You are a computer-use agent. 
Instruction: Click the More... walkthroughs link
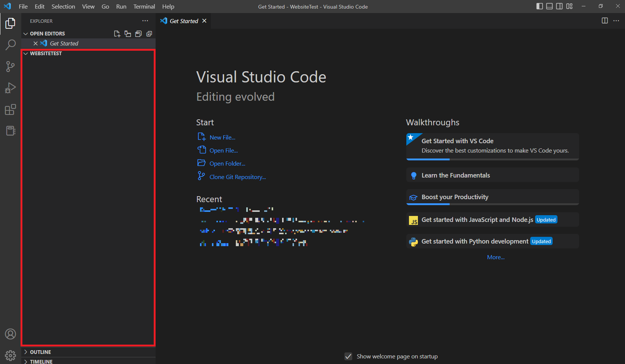coord(496,257)
